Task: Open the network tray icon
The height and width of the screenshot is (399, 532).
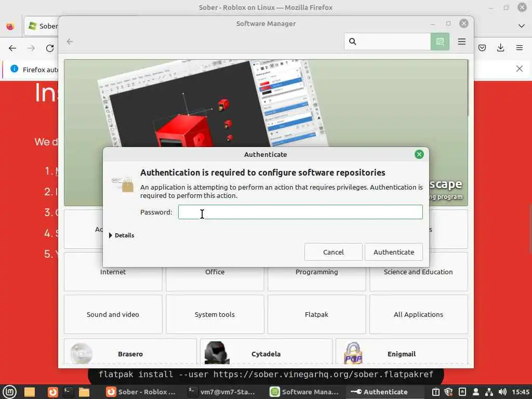Action: click(489, 392)
